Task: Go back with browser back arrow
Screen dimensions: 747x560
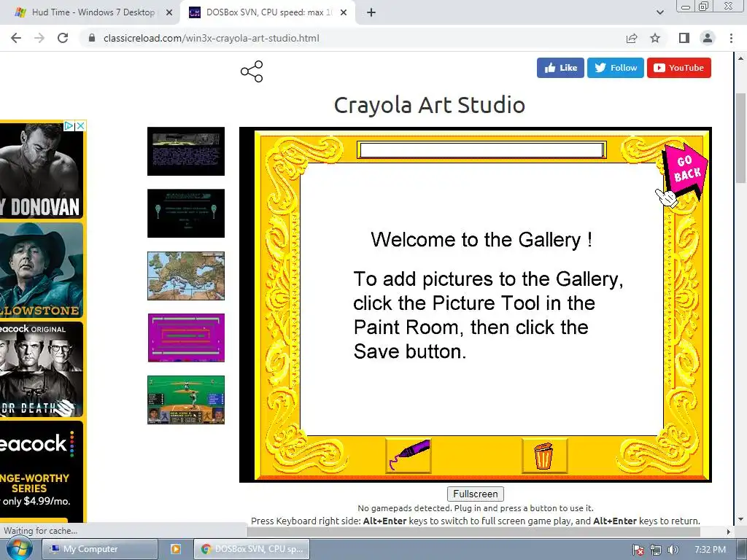Action: coord(16,38)
